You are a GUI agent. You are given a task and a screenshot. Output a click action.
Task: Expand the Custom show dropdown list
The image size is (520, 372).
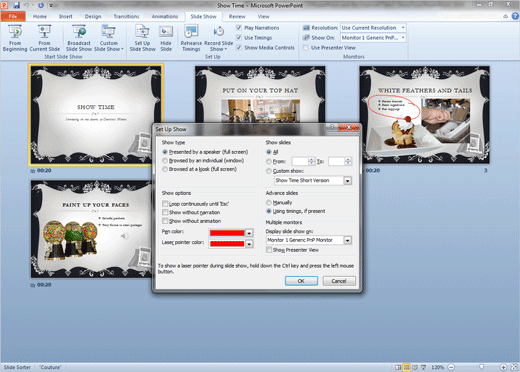pos(348,181)
